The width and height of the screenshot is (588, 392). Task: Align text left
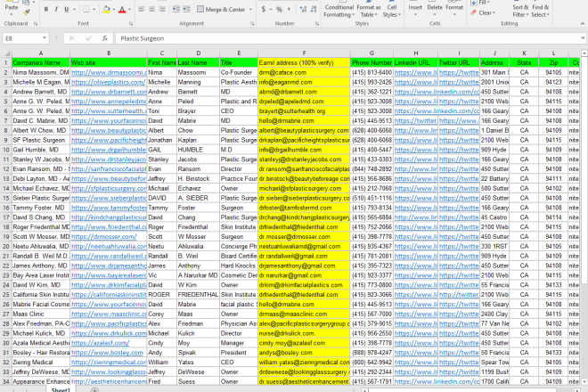coord(142,9)
